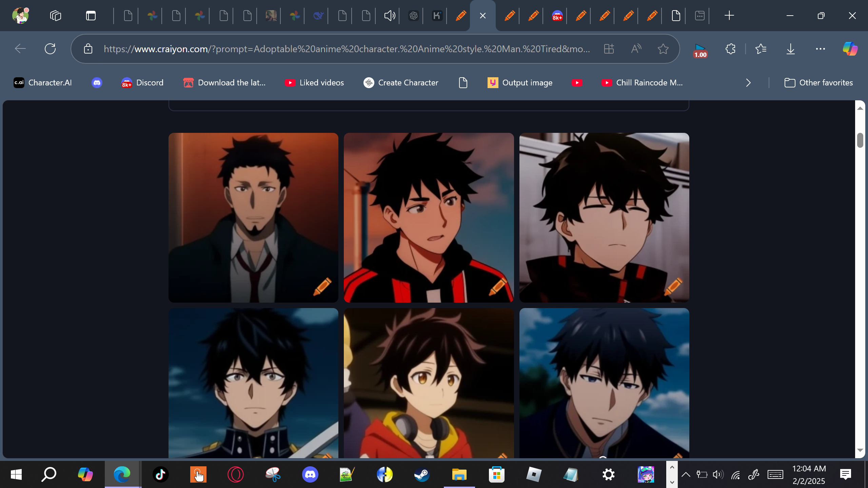Show hidden system tray icons chevron

coord(686,474)
